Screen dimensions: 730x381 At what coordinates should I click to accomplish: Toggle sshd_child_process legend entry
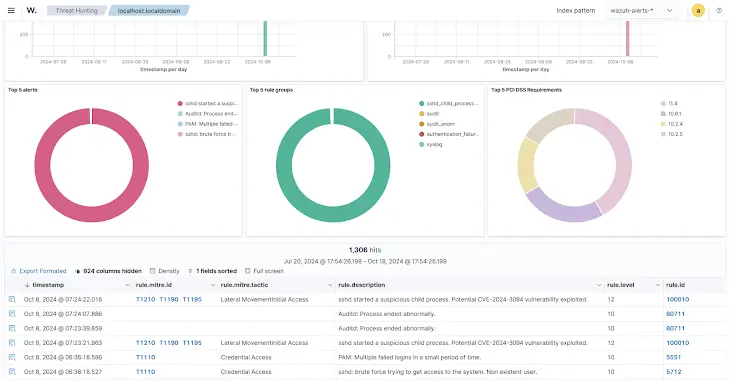pos(449,103)
